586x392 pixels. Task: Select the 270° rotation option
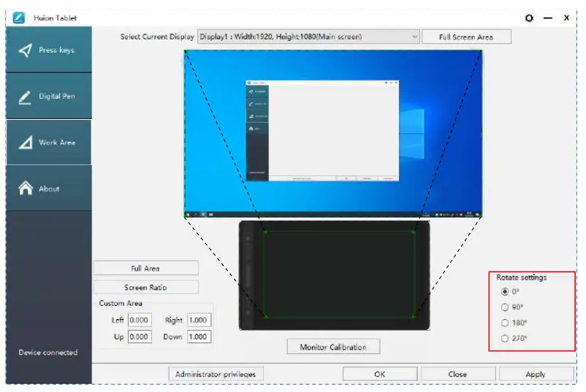(x=504, y=339)
